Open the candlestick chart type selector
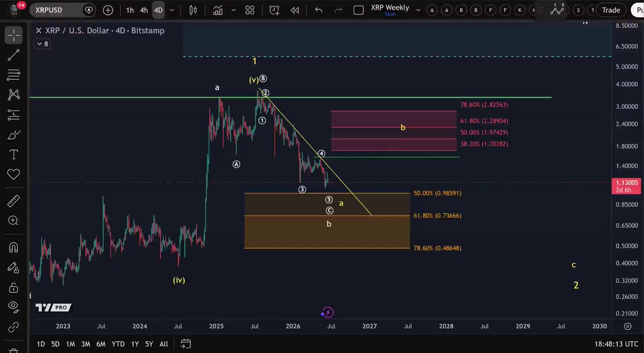 click(x=193, y=10)
